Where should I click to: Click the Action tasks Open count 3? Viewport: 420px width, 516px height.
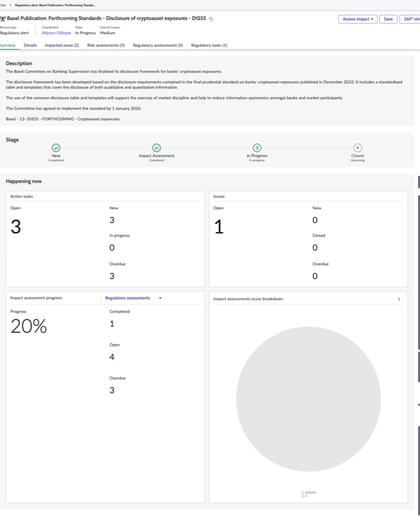(x=16, y=227)
